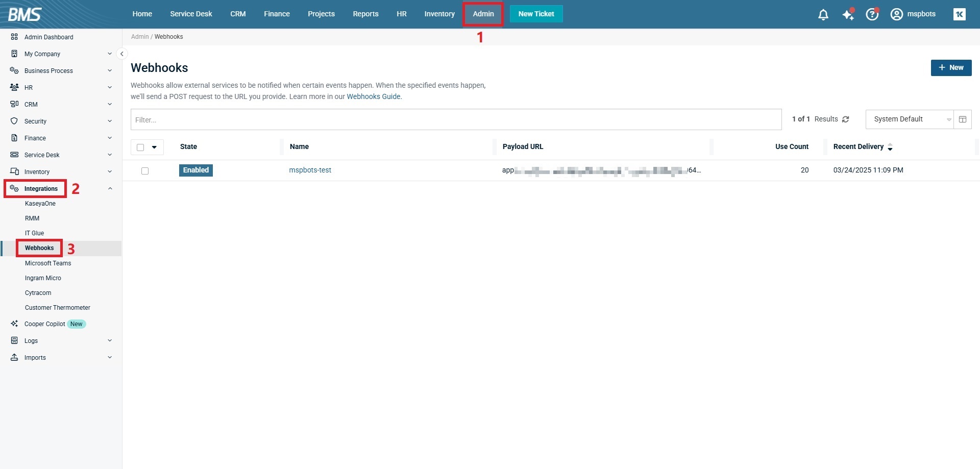
Task: Refresh results with the reload icon
Action: [x=846, y=119]
